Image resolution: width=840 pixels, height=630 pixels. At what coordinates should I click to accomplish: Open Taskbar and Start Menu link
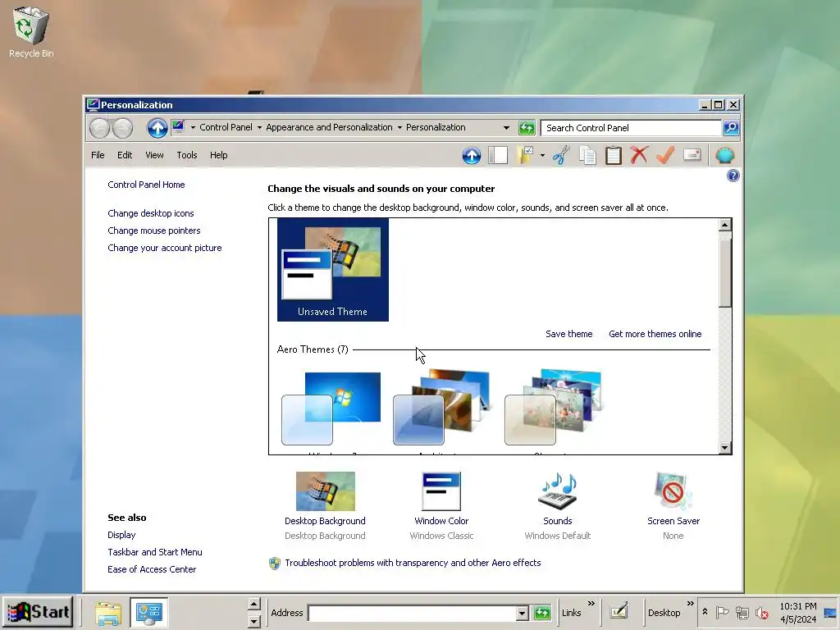tap(155, 552)
